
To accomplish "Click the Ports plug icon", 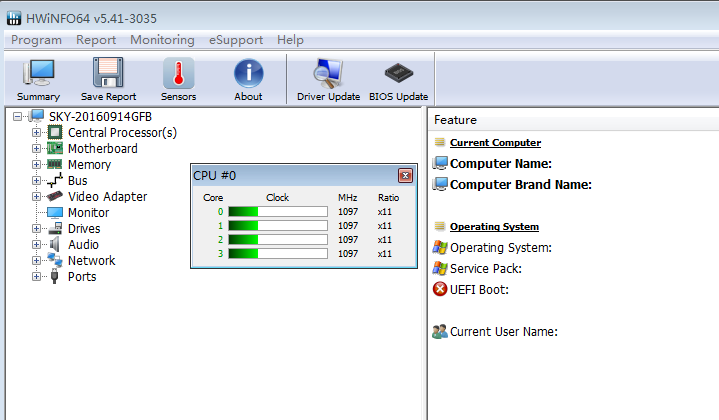I will click(55, 276).
